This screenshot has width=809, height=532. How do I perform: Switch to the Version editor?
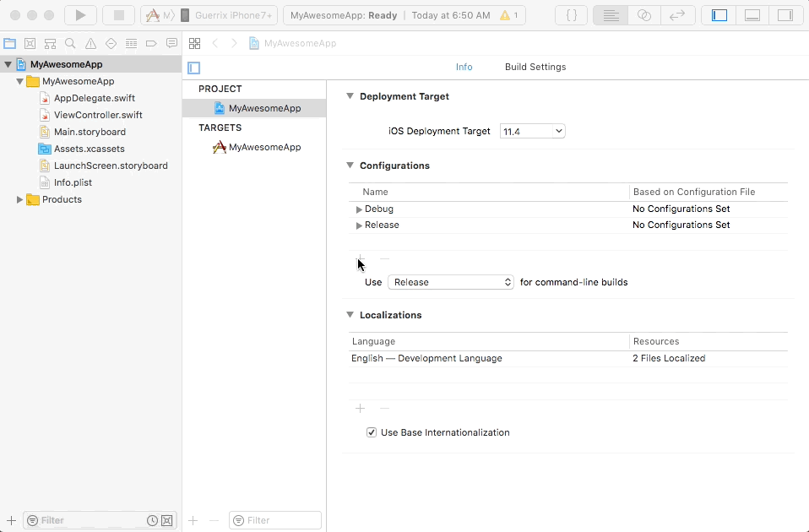(677, 15)
